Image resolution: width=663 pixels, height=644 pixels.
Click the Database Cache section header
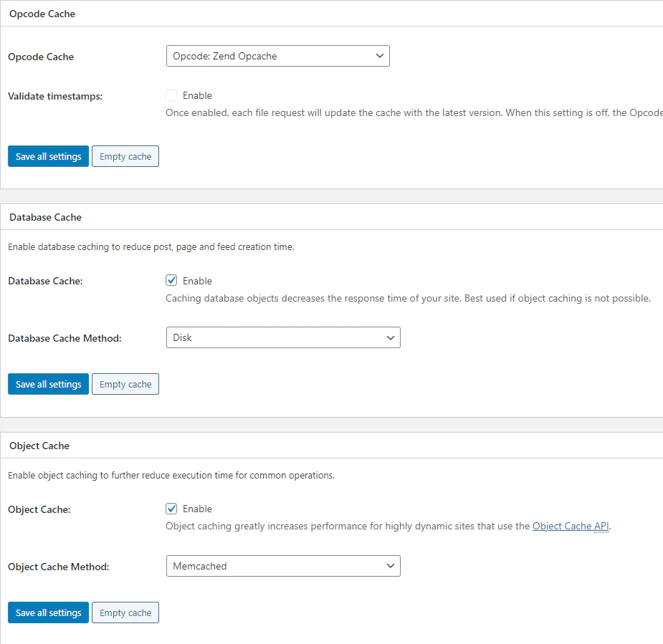(45, 217)
